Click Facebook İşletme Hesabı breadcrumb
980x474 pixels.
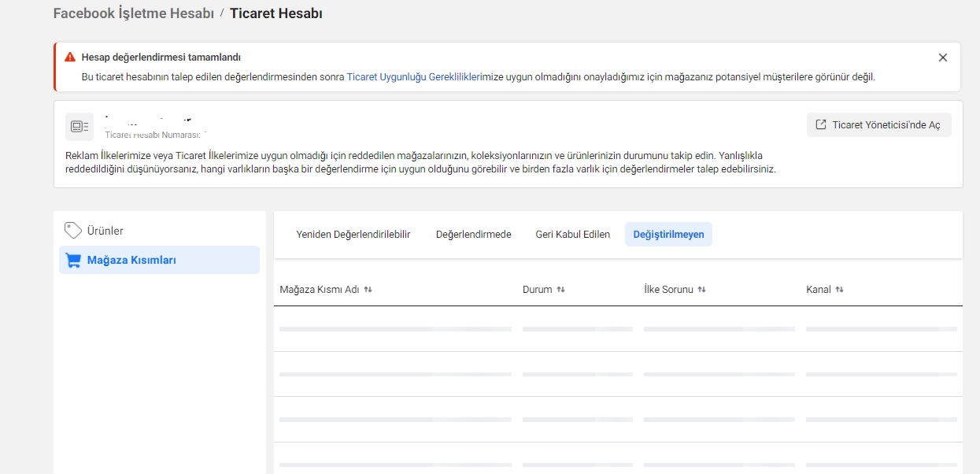(x=133, y=13)
